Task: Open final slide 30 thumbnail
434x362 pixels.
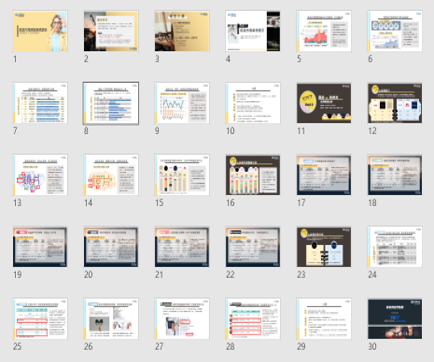Action: (x=395, y=319)
